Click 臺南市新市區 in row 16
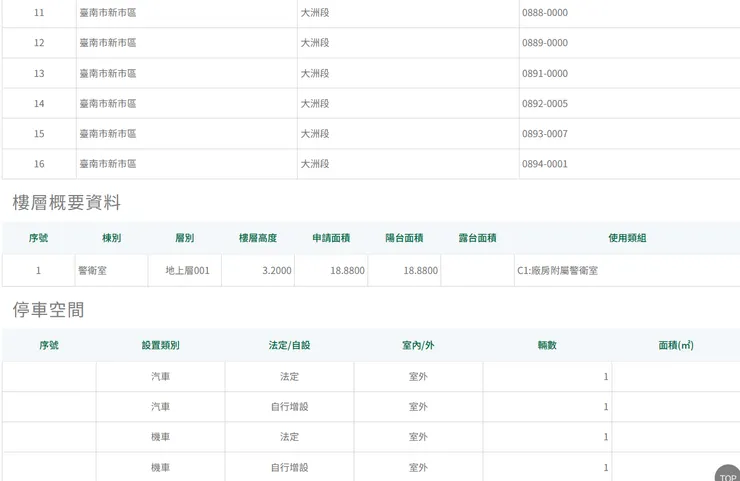740x481 pixels. point(108,164)
